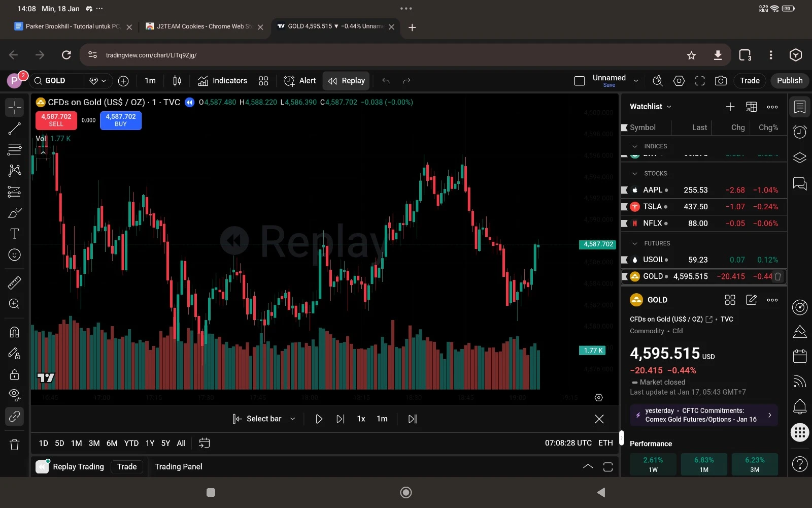Click the compare or add symbol button
Screen dimensions: 812x508
(123, 81)
